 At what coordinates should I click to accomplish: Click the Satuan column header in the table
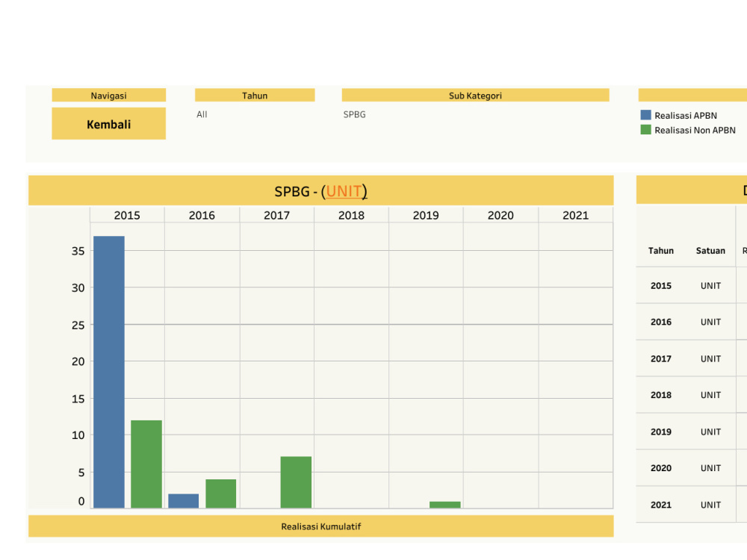pyautogui.click(x=710, y=251)
